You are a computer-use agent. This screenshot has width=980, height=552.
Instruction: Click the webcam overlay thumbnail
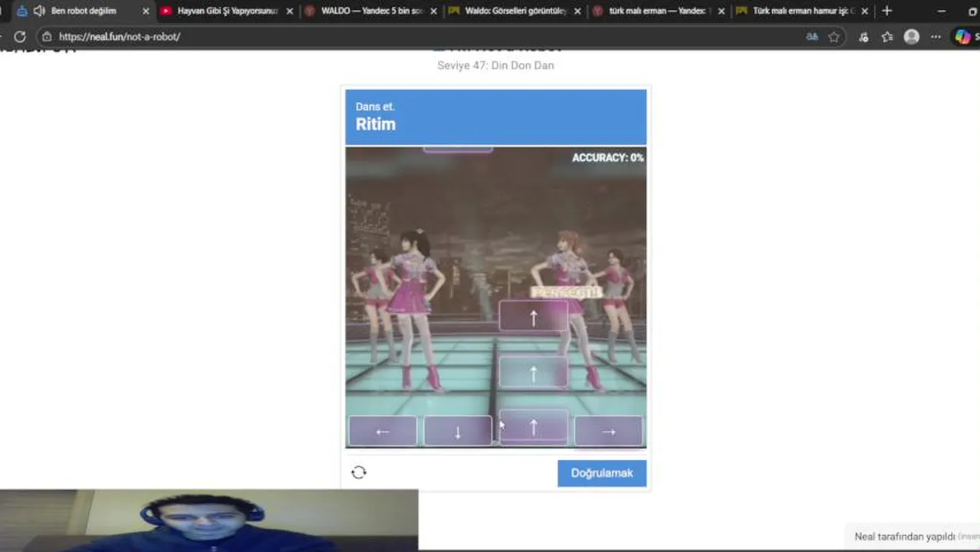click(209, 521)
